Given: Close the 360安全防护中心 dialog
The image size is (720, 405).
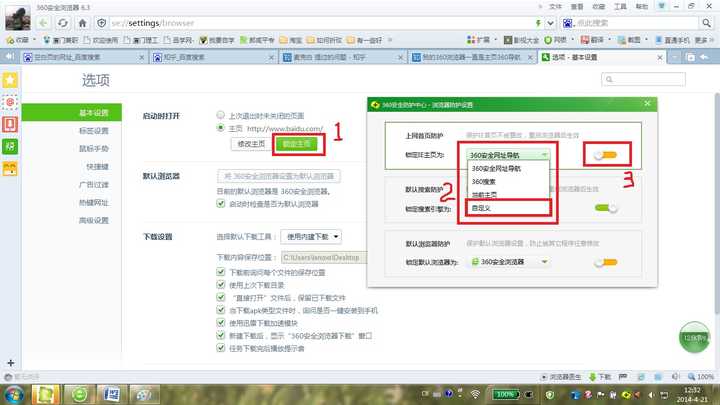Looking at the screenshot, I should click(x=647, y=104).
